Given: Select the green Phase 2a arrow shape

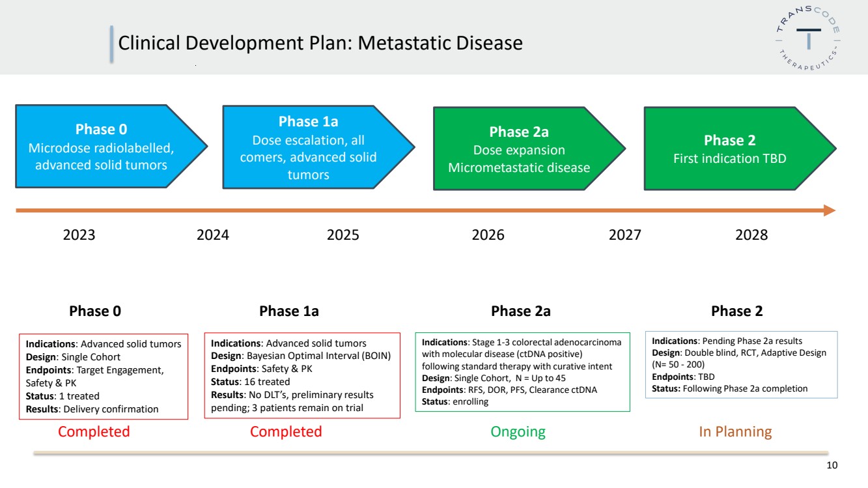Looking at the screenshot, I should tap(529, 149).
